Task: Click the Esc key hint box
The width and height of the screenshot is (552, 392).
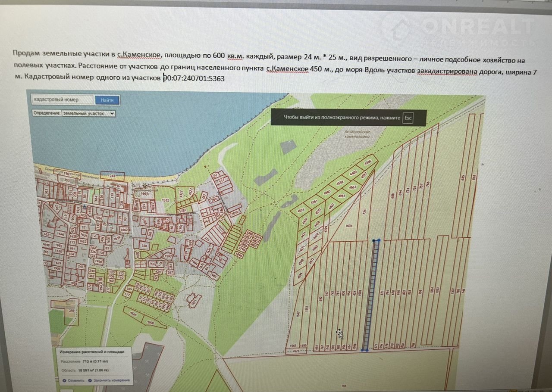Action: click(x=408, y=118)
